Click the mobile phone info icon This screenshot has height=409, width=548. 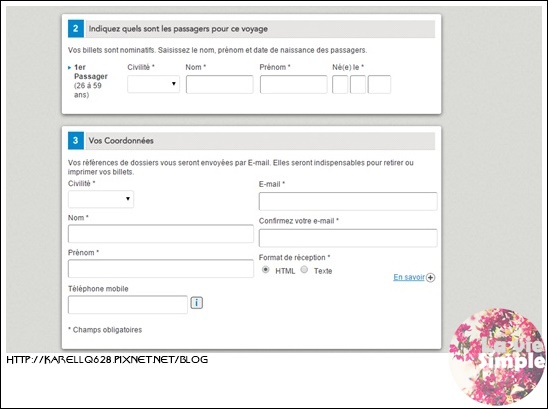click(196, 303)
